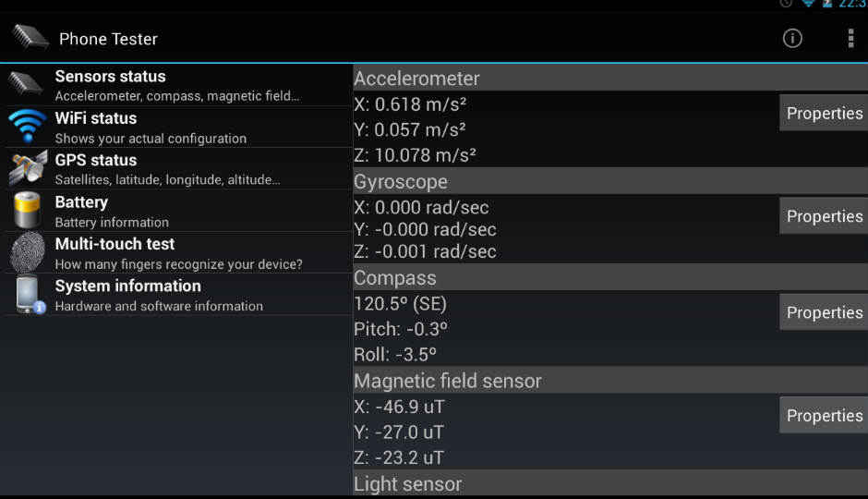Open Gyroscope Properties button
This screenshot has height=499, width=868.
(x=824, y=216)
